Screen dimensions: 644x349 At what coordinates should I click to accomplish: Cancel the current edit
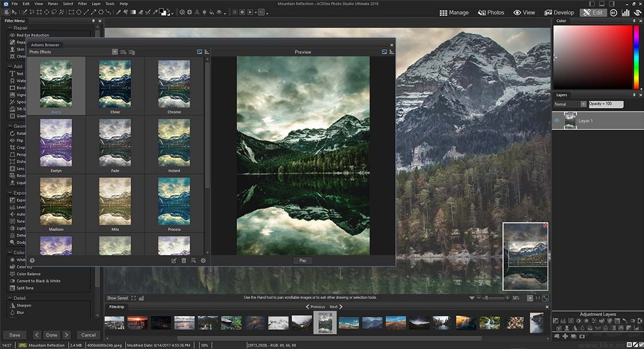(88, 335)
